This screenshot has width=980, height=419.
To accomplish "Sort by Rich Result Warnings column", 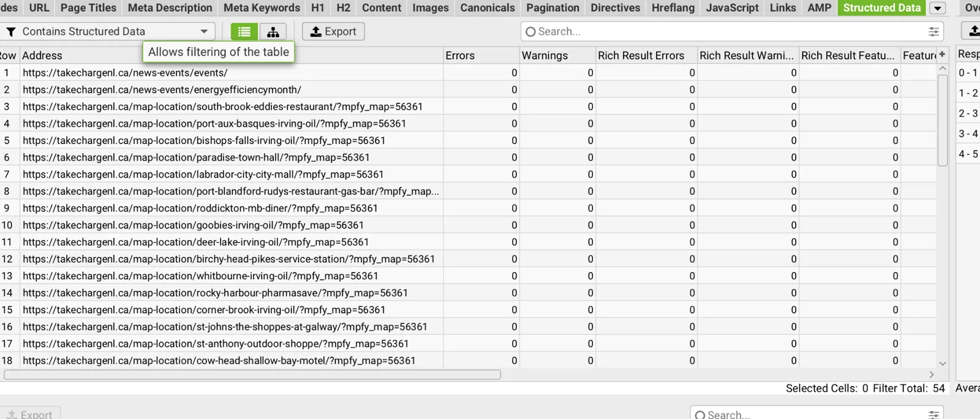I will coord(747,55).
